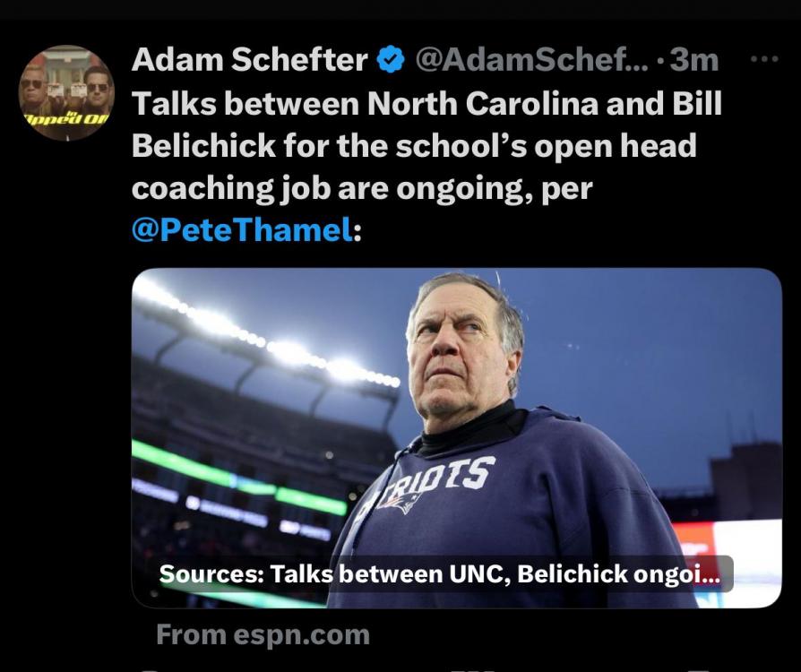Click the stadium lights in the photo
The width and height of the screenshot is (801, 672).
(x=296, y=351)
